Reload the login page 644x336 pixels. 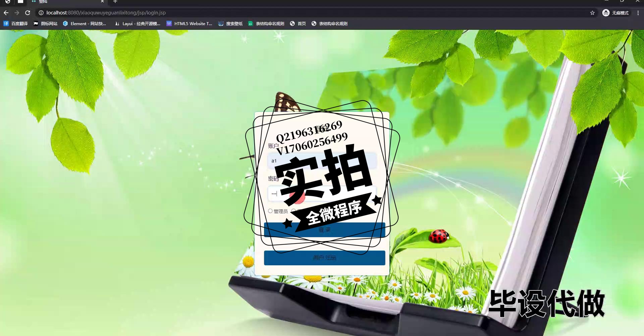click(x=28, y=13)
